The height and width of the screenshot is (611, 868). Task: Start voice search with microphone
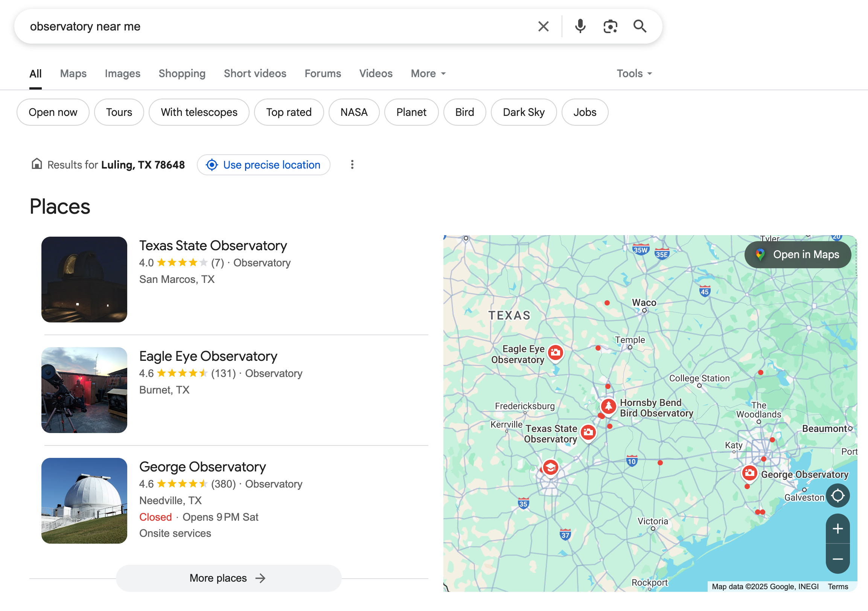pos(580,26)
